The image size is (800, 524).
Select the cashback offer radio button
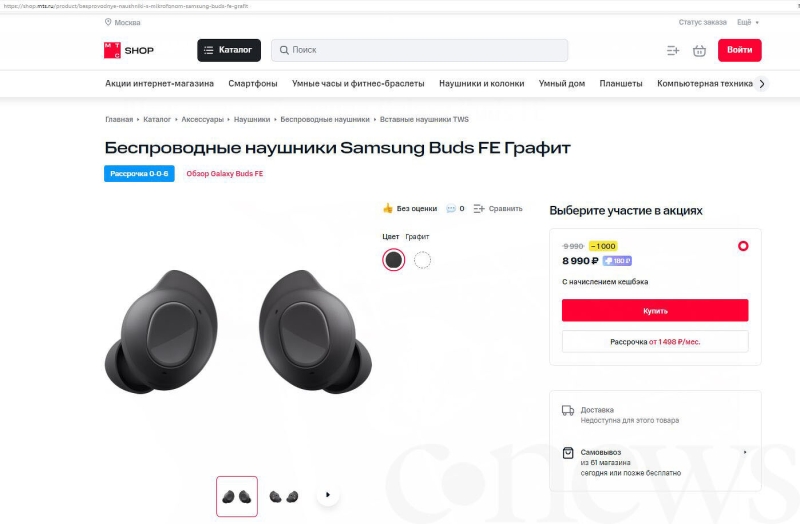(x=743, y=246)
